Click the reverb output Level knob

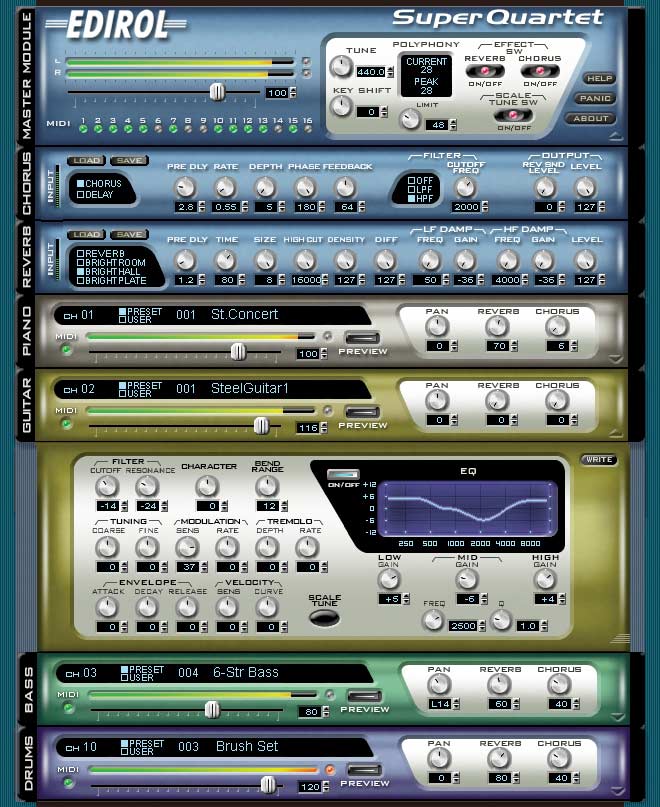585,261
